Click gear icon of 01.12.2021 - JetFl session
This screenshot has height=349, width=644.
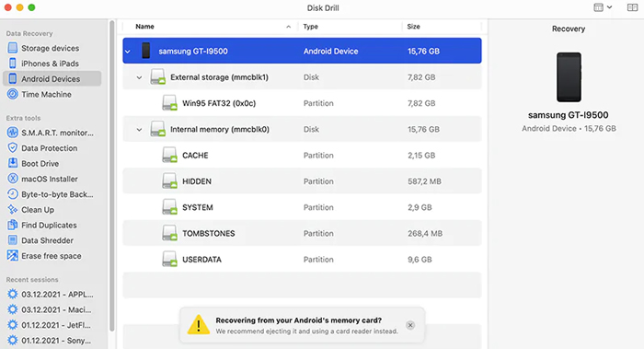tap(13, 325)
